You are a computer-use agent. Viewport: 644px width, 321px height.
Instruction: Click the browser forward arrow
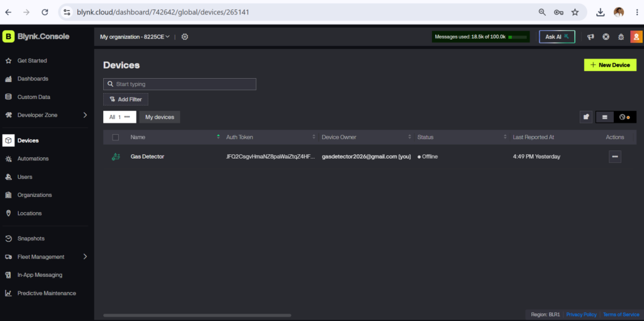pos(26,13)
